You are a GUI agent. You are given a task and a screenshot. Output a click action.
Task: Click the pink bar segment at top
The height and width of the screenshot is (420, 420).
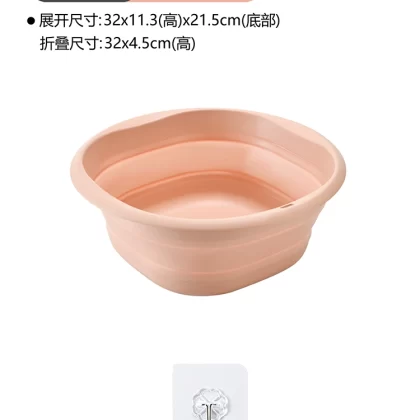(x=191, y=1)
